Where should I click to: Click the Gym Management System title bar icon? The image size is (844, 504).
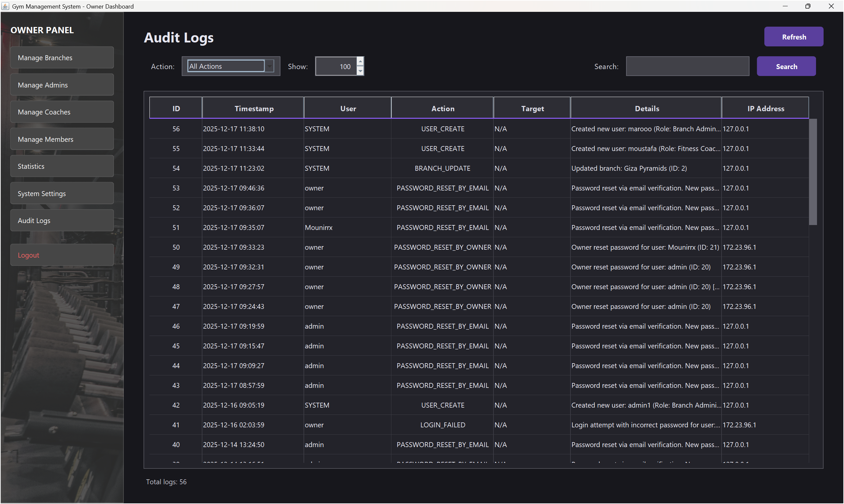(6, 6)
